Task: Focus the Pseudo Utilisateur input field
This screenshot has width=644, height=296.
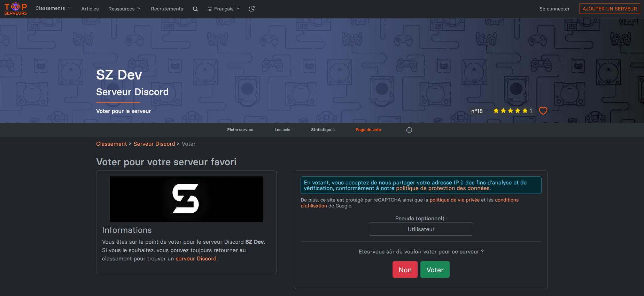Action: point(421,229)
